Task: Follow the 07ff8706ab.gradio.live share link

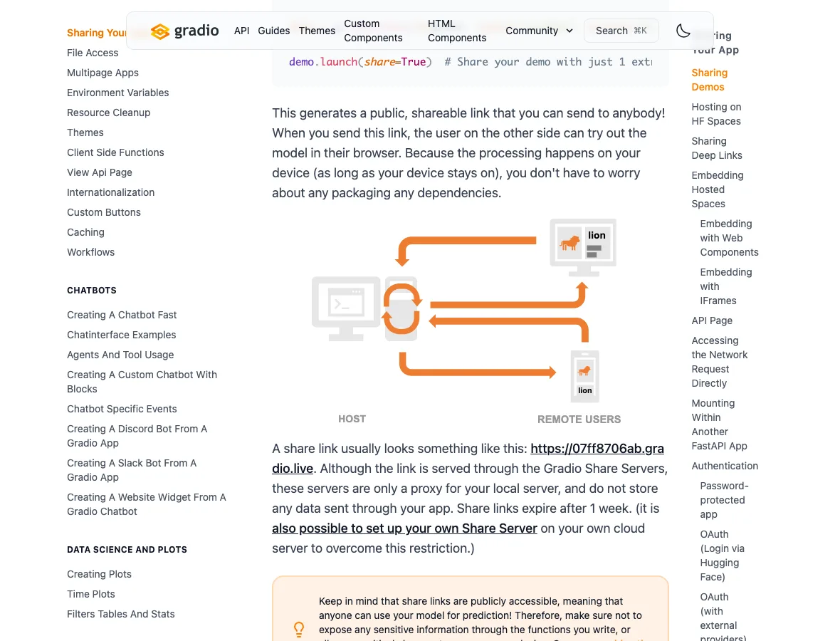Action: [x=468, y=458]
